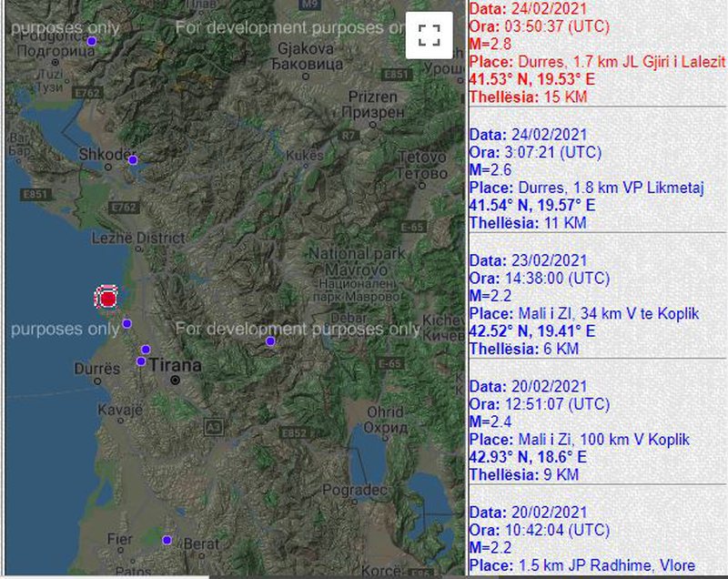Click the Gjakova label on the map
This screenshot has height=579, width=728.
tap(306, 49)
